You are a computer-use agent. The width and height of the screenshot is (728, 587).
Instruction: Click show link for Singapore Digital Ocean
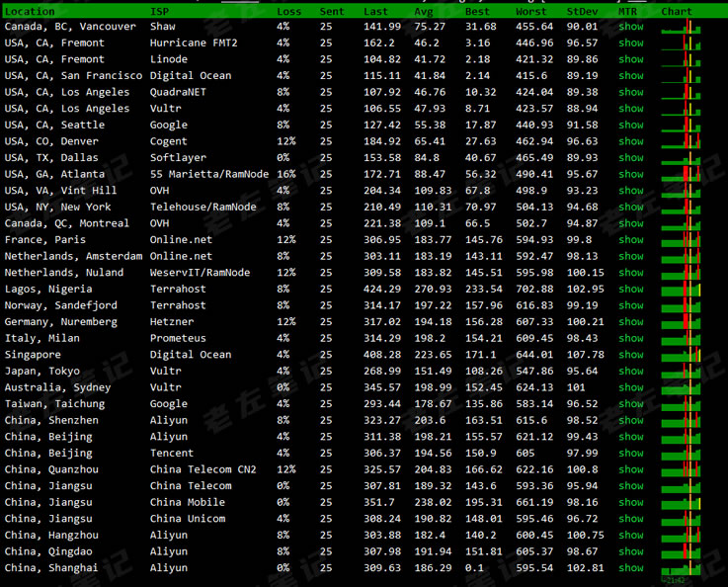[631, 355]
